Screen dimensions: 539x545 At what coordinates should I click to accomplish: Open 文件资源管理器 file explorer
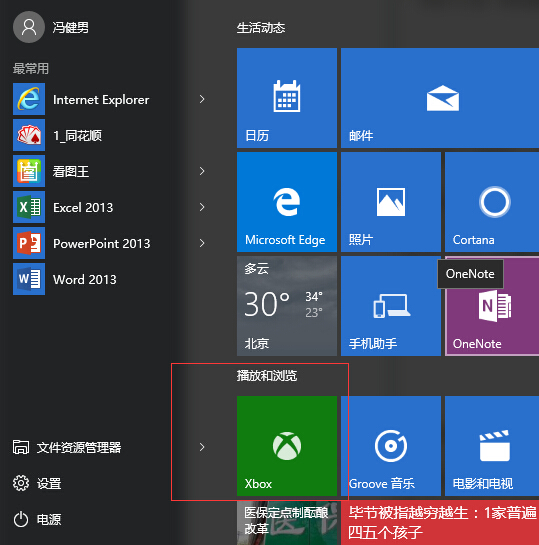(x=67, y=447)
